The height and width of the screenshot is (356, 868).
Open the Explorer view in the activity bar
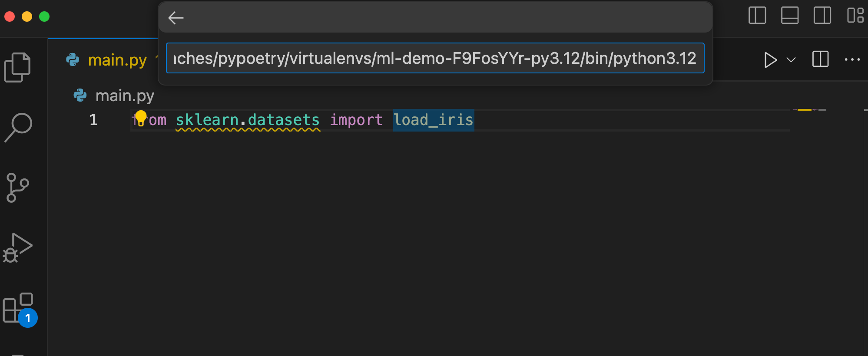pos(17,67)
